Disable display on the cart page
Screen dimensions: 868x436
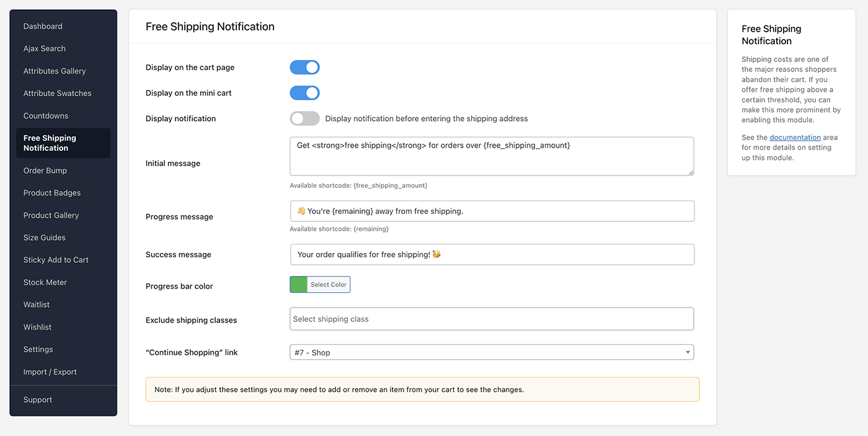(304, 67)
